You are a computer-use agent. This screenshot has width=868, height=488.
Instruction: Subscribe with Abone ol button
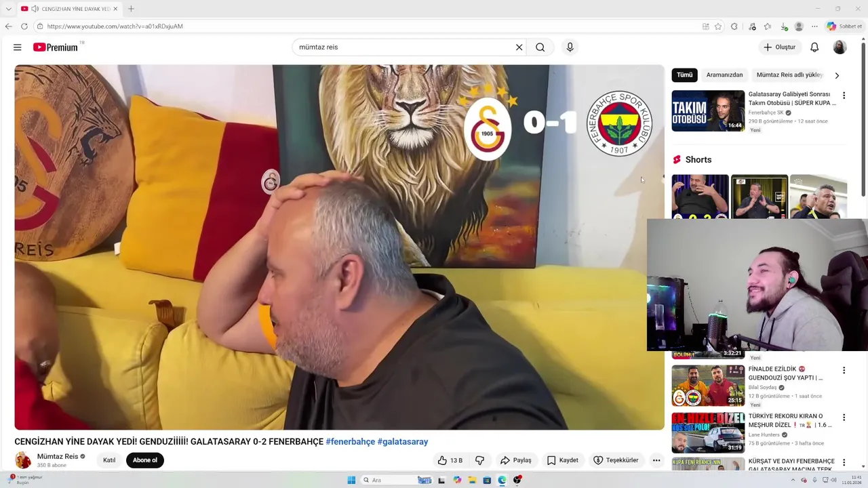145,460
